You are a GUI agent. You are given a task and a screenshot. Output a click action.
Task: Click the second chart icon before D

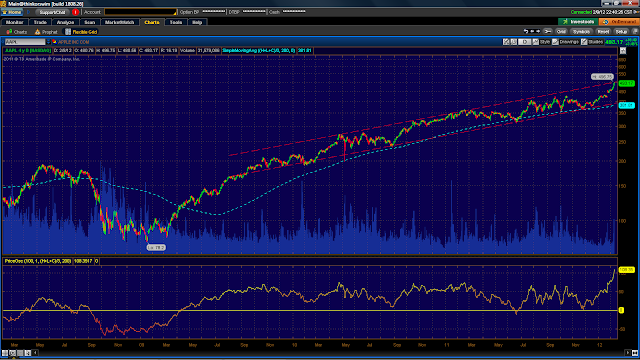(513, 42)
